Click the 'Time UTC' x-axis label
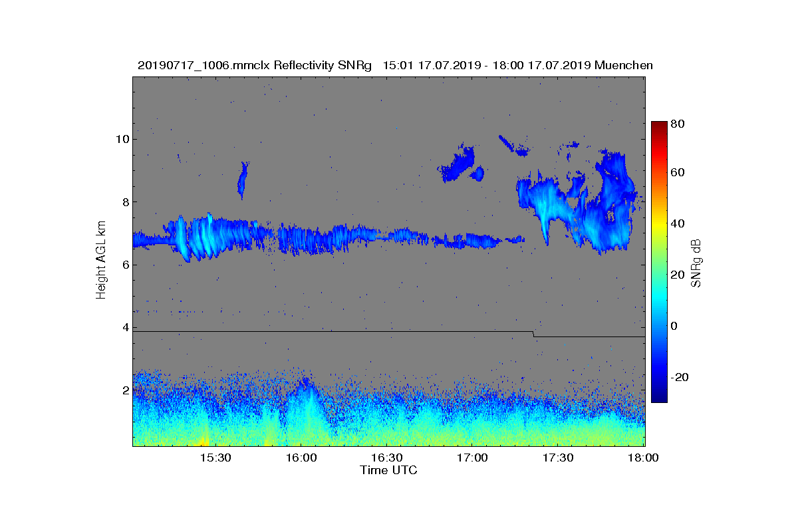This screenshot has width=798, height=532. click(x=389, y=470)
